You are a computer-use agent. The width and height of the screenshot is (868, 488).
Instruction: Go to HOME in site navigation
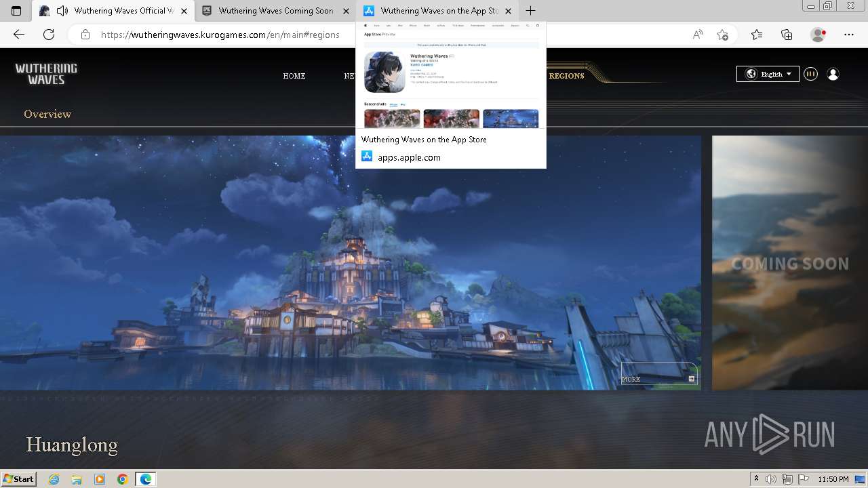294,76
